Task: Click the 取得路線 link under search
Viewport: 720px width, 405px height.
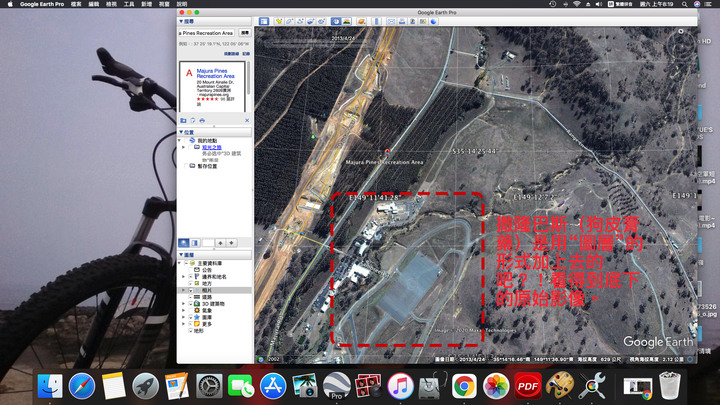Action: (231, 54)
